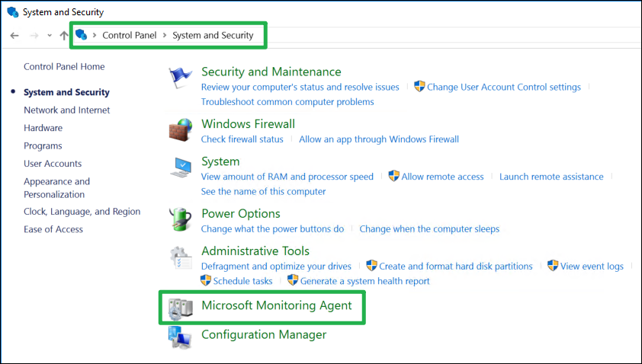The image size is (642, 364).
Task: Select System and Security in address breadcrumb
Action: point(213,35)
